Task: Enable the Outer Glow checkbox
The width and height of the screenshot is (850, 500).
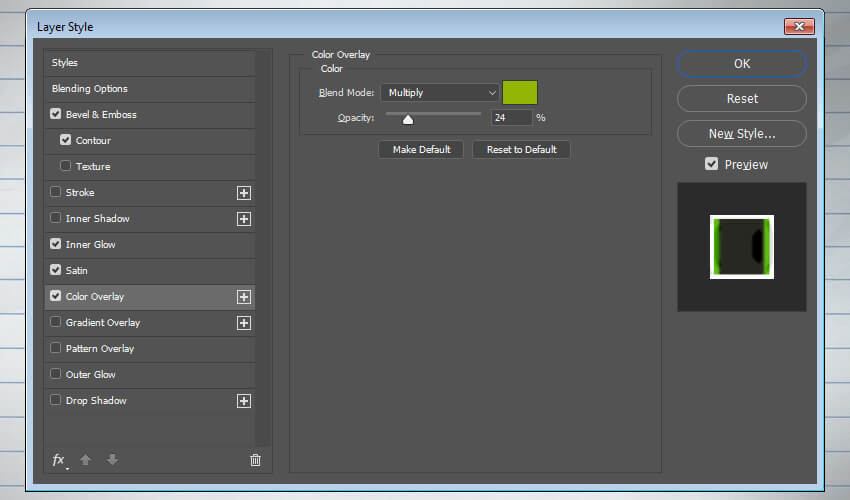Action: [55, 374]
